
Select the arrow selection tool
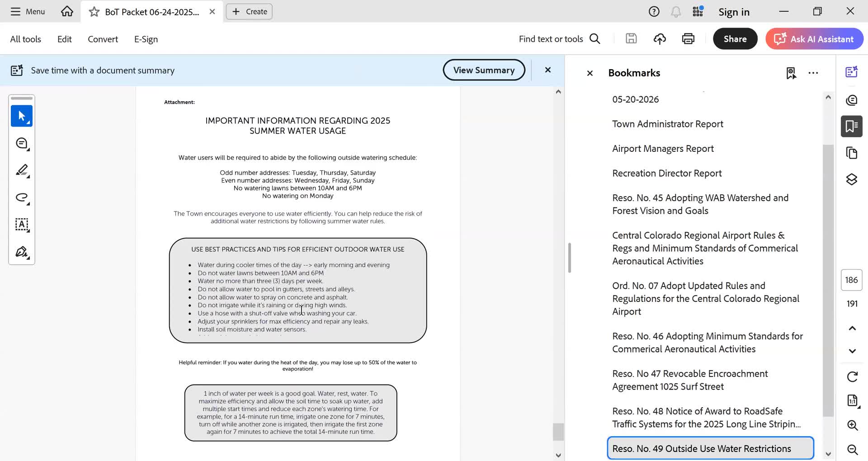[x=21, y=116]
